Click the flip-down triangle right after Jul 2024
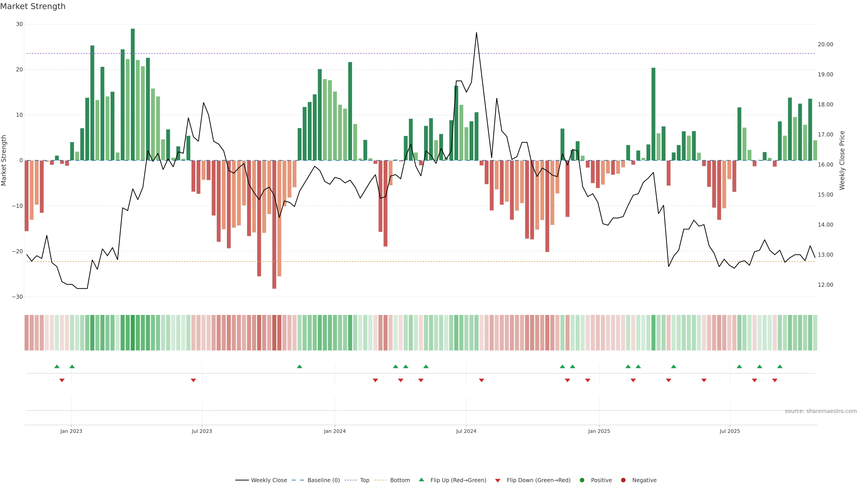Screen dimensions: 868x488 tap(481, 380)
